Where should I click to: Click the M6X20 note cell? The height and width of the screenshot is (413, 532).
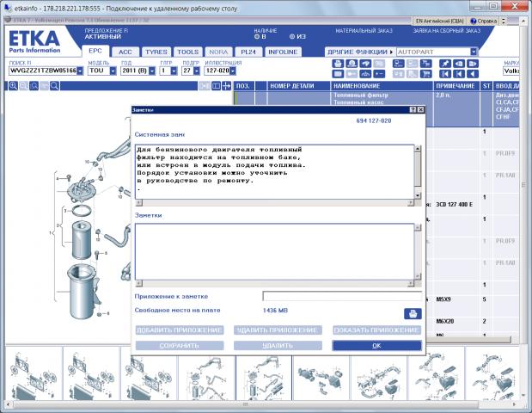click(x=445, y=321)
